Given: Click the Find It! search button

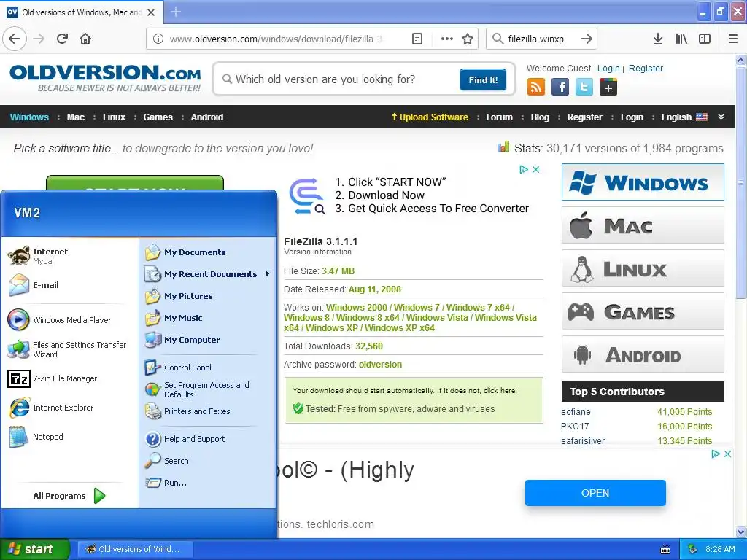Looking at the screenshot, I should pyautogui.click(x=483, y=80).
